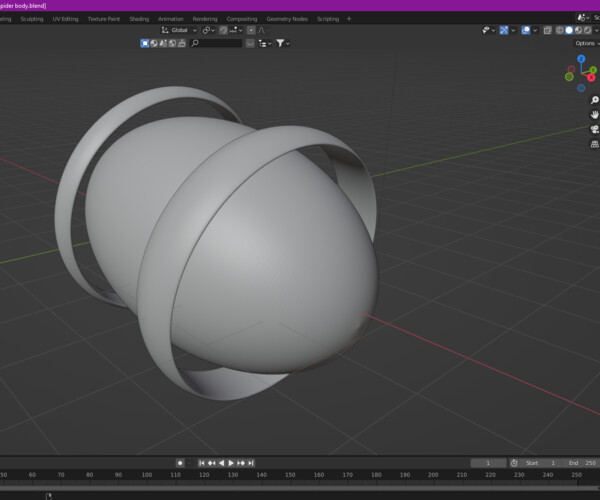Click the blue Z axis on gizmo

pos(581,60)
